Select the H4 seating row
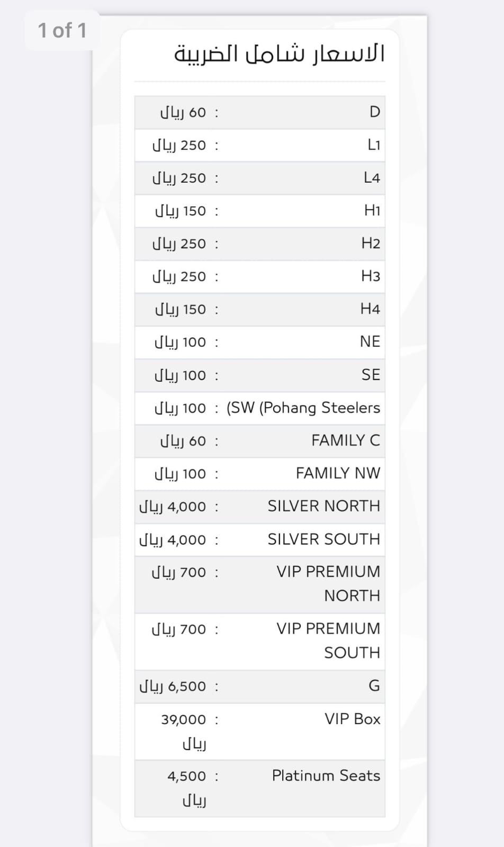This screenshot has height=847, width=504. 259,309
